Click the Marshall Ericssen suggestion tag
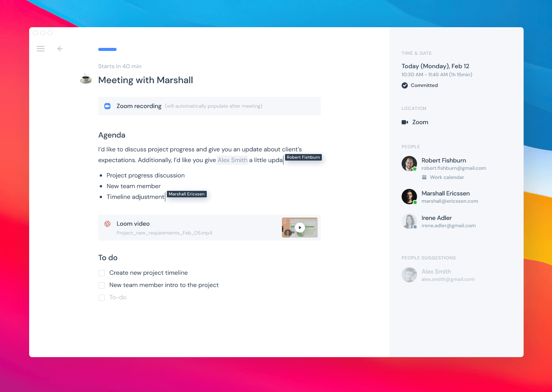 click(x=187, y=194)
